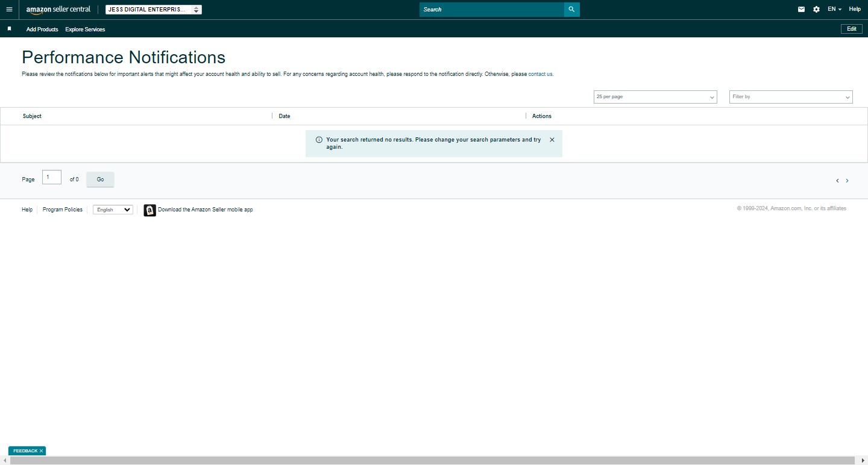Open the footer Help link

coord(27,210)
